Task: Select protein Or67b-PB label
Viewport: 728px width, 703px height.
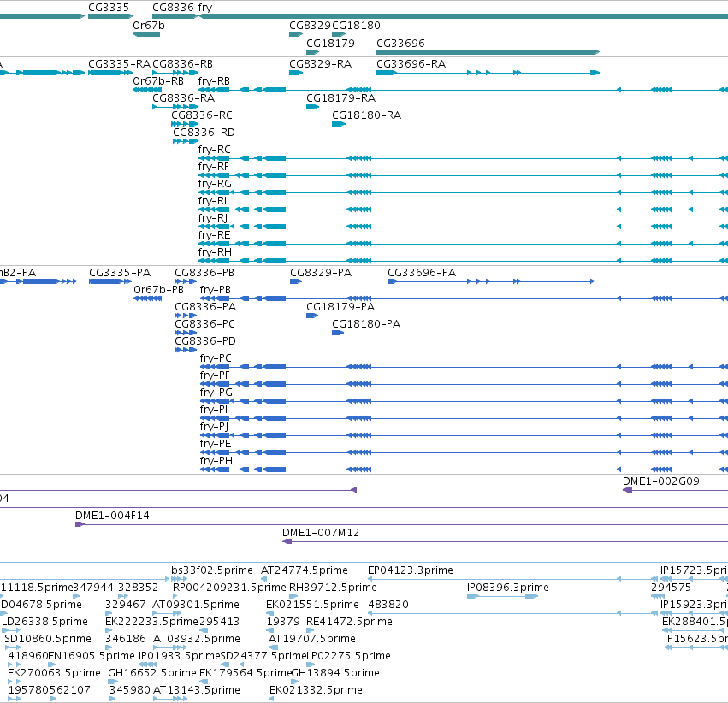Action: pyautogui.click(x=159, y=290)
